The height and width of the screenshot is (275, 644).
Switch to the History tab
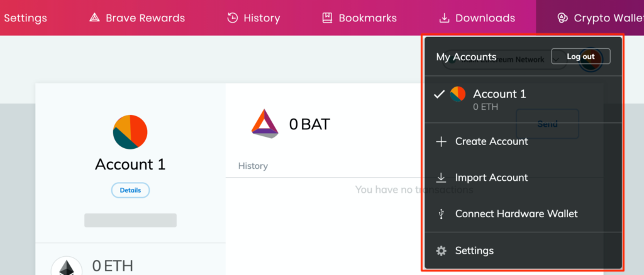coord(253,18)
